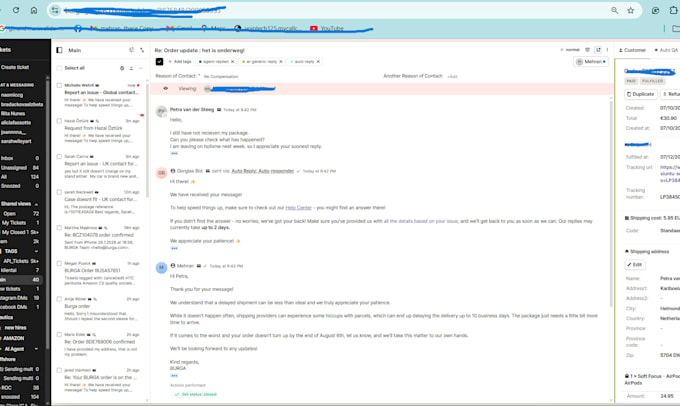Screen dimensions: 680x406
Task: Remove the ai-generic-reply tag
Action: (x=281, y=62)
